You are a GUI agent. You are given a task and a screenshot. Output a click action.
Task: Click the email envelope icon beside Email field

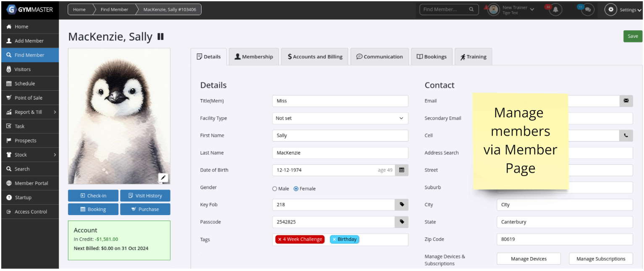pyautogui.click(x=626, y=101)
